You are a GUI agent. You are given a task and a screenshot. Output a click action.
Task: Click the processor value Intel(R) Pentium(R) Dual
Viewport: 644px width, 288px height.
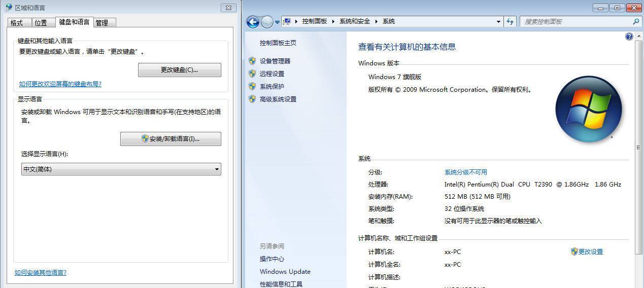tap(533, 185)
